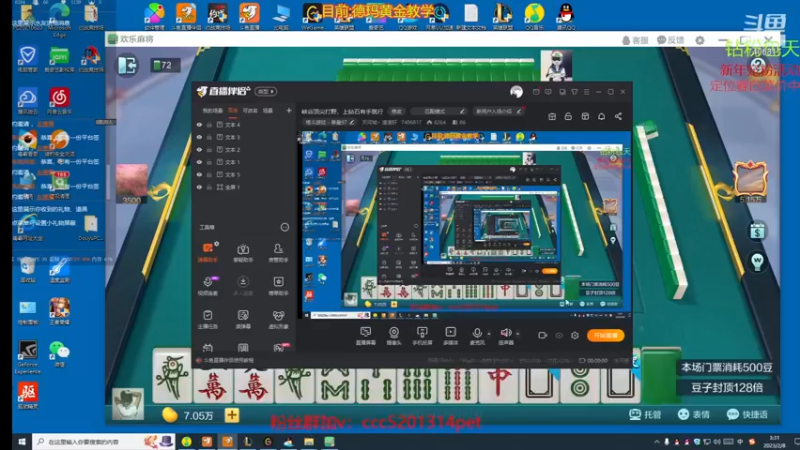Click the unlock padlock icon
The height and width of the screenshot is (450, 800).
click(568, 116)
